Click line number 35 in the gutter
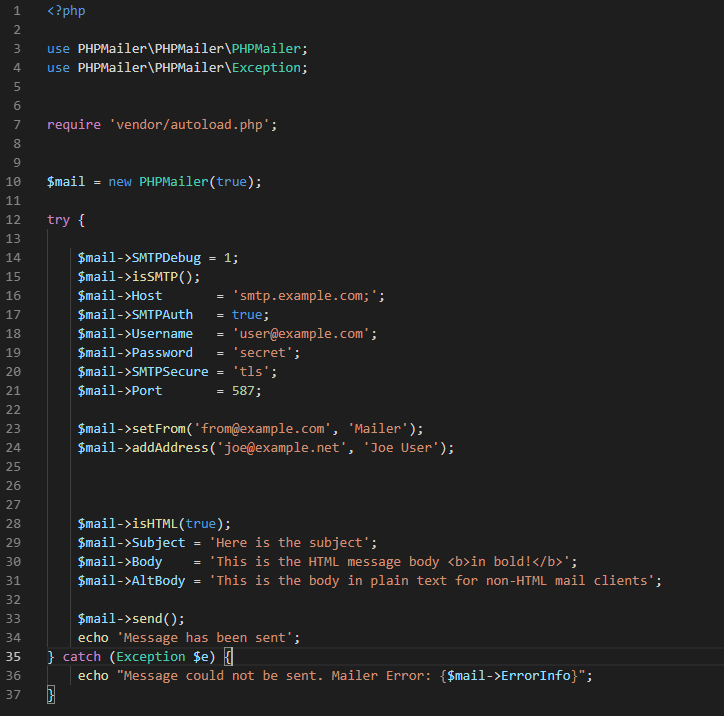This screenshot has height=716, width=724. click(x=14, y=657)
